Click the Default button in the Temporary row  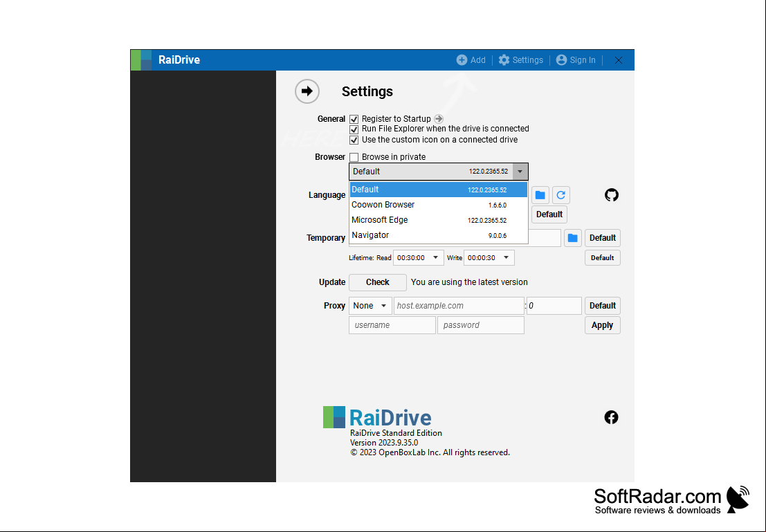coord(602,238)
